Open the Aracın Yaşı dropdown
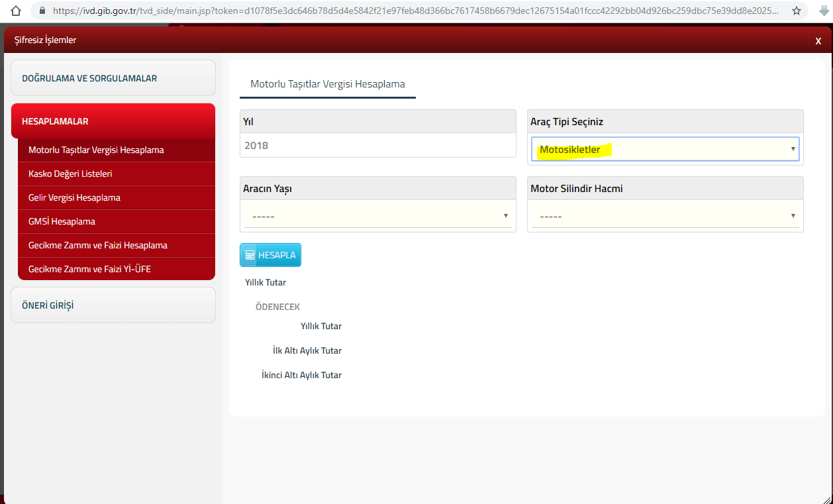This screenshot has width=833, height=504. (x=377, y=216)
